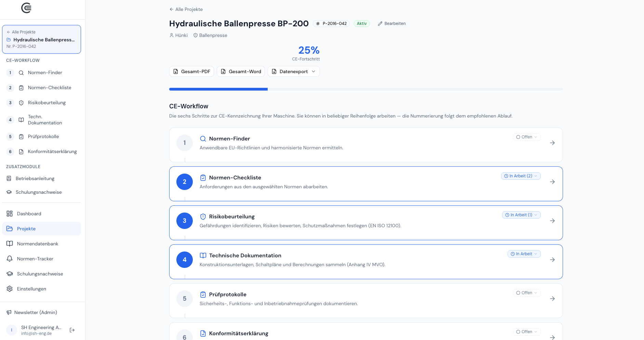
Task: Open Offen status dropdown for Normen-Finder
Action: coord(527,137)
